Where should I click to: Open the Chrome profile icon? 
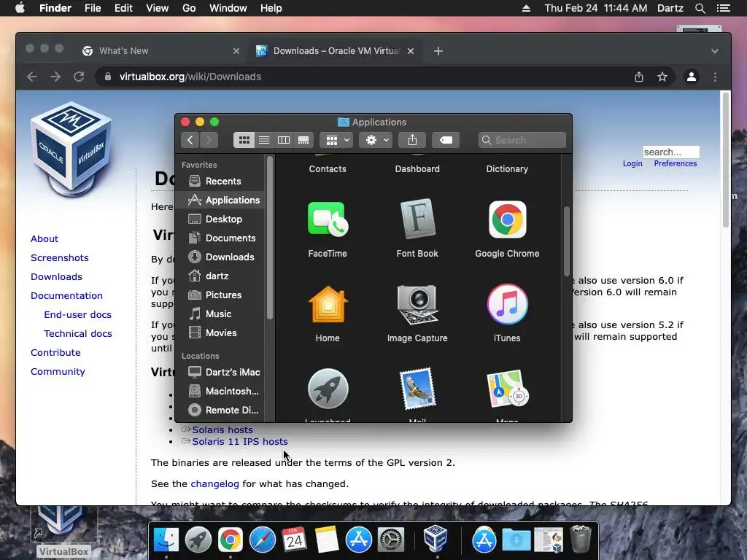coord(692,77)
